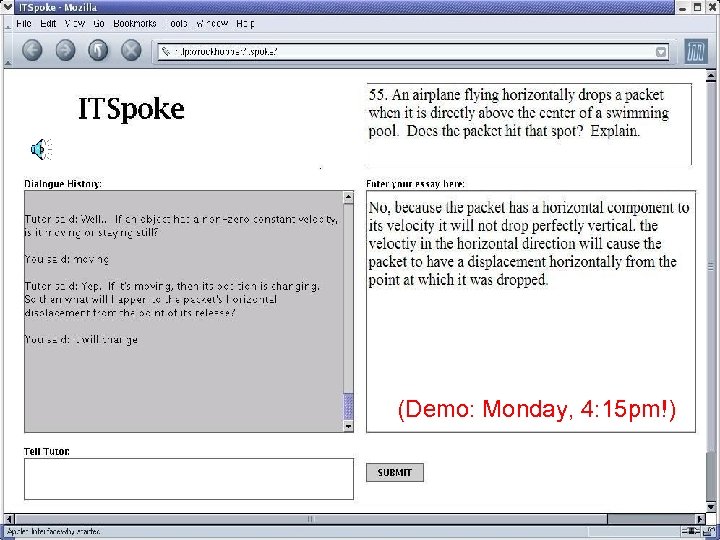Click the ITSpoke page heading
This screenshot has width=720, height=540.
pos(131,109)
